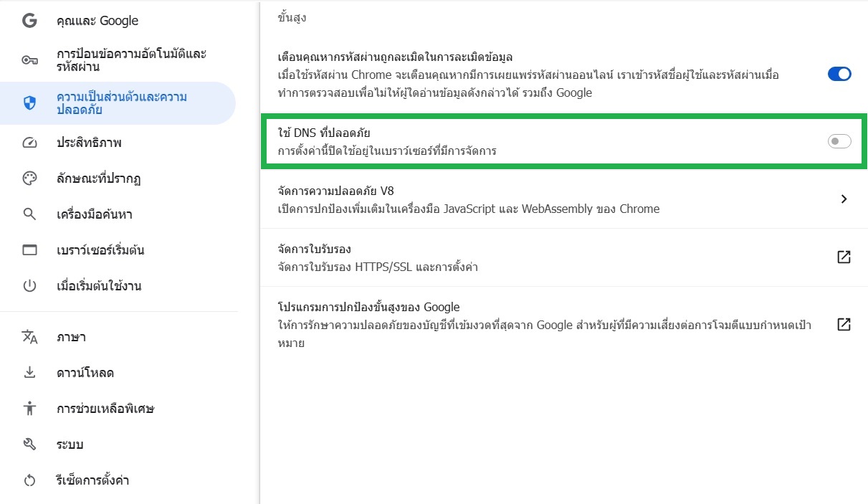Click the managed browser DNS description text
Image resolution: width=868 pixels, height=504 pixels.
387,151
